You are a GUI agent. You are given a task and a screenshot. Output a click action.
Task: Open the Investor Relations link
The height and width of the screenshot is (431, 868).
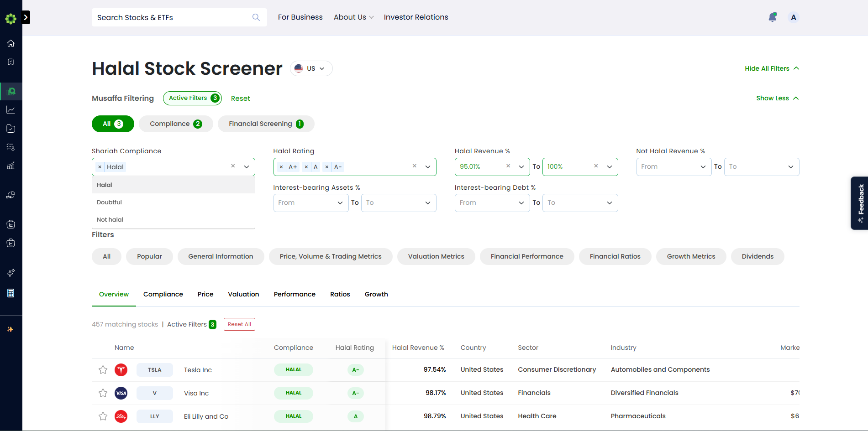pyautogui.click(x=416, y=17)
